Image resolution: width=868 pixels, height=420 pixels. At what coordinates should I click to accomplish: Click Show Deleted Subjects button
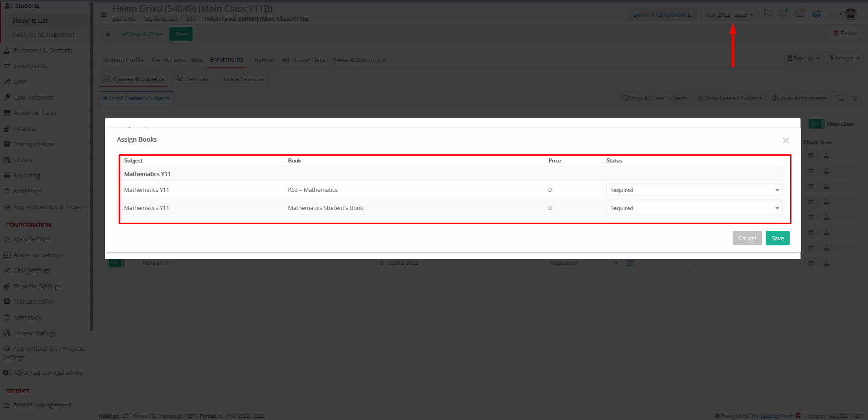click(x=730, y=98)
